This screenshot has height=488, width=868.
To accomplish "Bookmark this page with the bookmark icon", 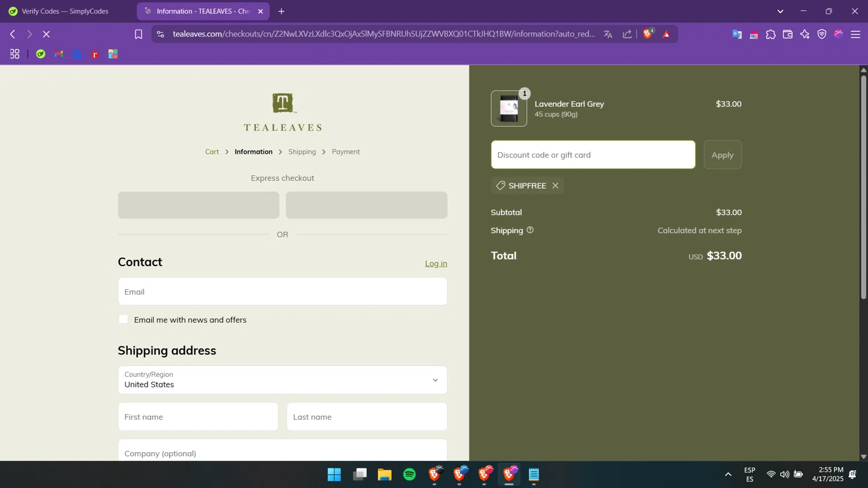I will click(x=138, y=34).
